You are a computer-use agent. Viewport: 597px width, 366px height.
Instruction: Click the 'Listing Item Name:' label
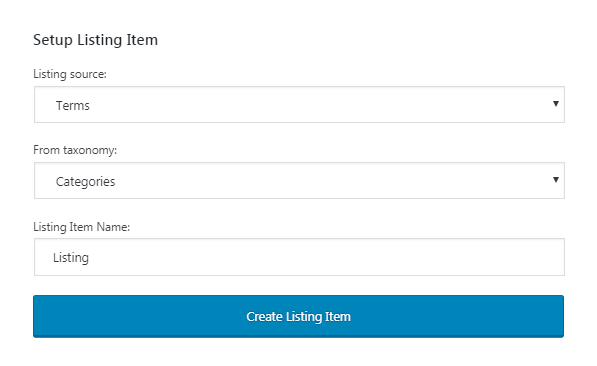[81, 227]
